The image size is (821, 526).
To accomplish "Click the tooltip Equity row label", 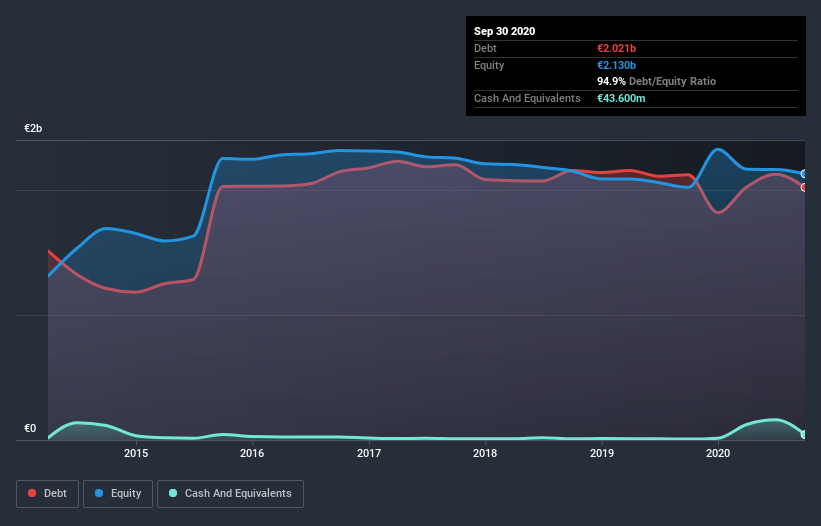I will click(x=489, y=65).
